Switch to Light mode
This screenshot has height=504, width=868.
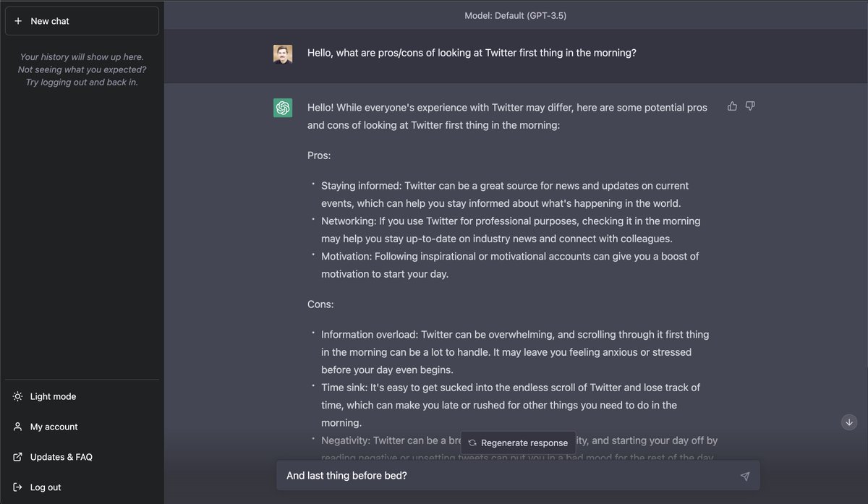point(53,396)
